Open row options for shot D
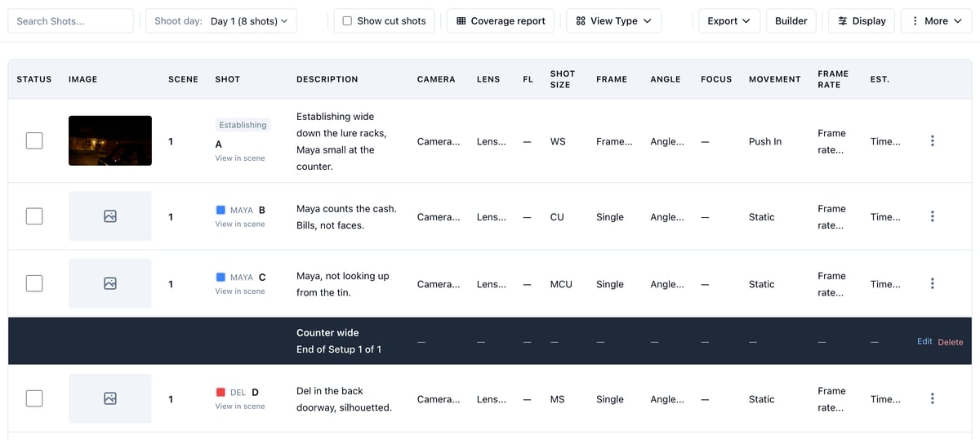The height and width of the screenshot is (440, 980). [932, 398]
